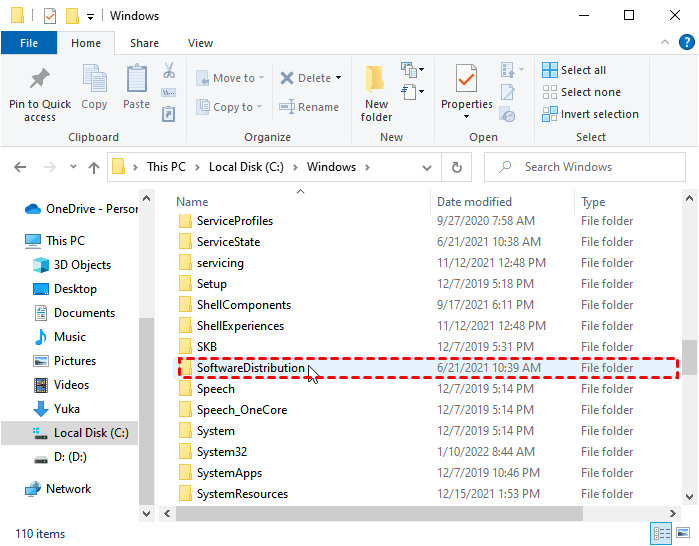The height and width of the screenshot is (546, 699).
Task: Expand the address bar history dropdown
Action: pos(427,168)
